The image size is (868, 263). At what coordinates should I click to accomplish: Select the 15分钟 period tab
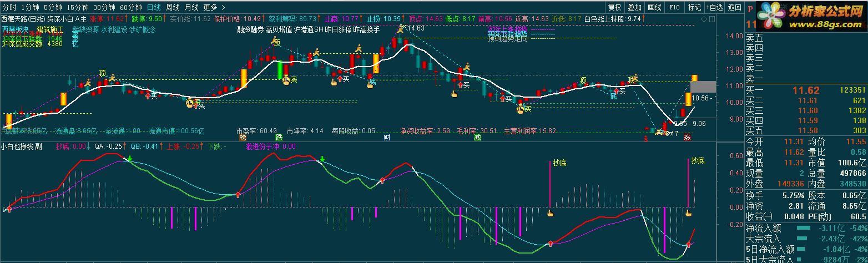point(78,8)
